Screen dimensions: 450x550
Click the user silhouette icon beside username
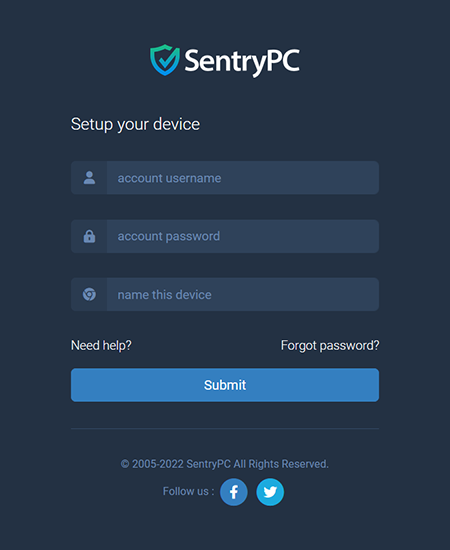89,178
